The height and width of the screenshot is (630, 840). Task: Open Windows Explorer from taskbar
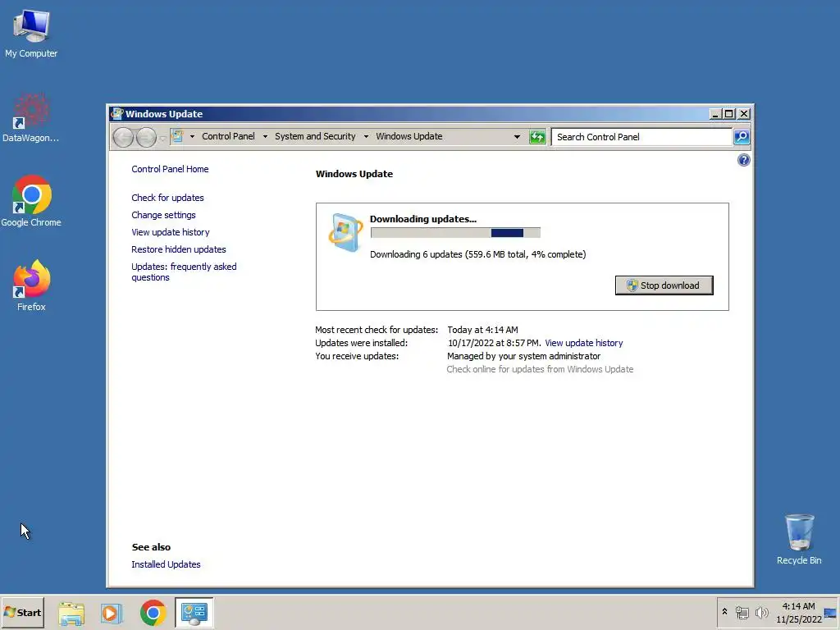tap(71, 613)
